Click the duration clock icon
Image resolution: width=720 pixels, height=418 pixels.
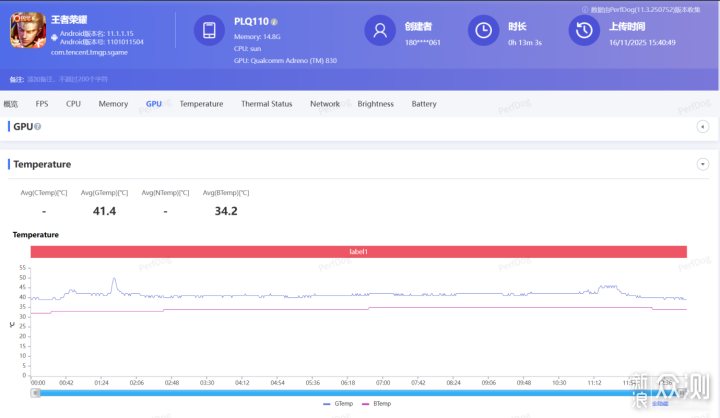pyautogui.click(x=483, y=31)
